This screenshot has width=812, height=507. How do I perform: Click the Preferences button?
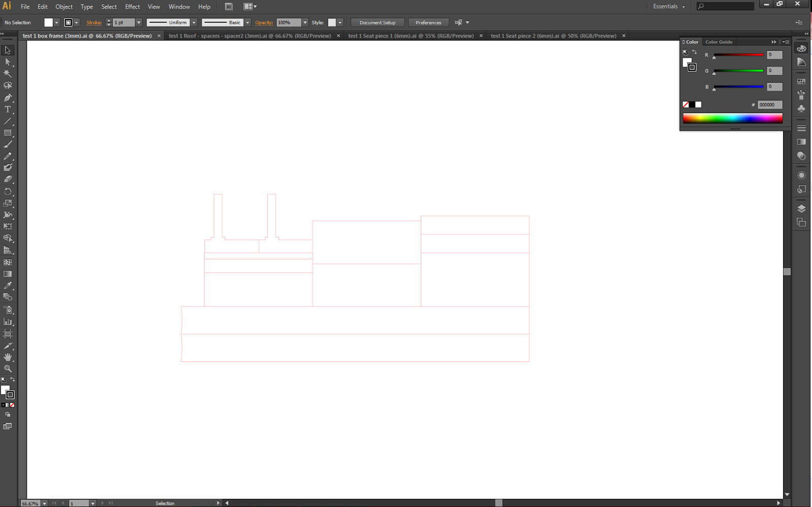pos(428,22)
